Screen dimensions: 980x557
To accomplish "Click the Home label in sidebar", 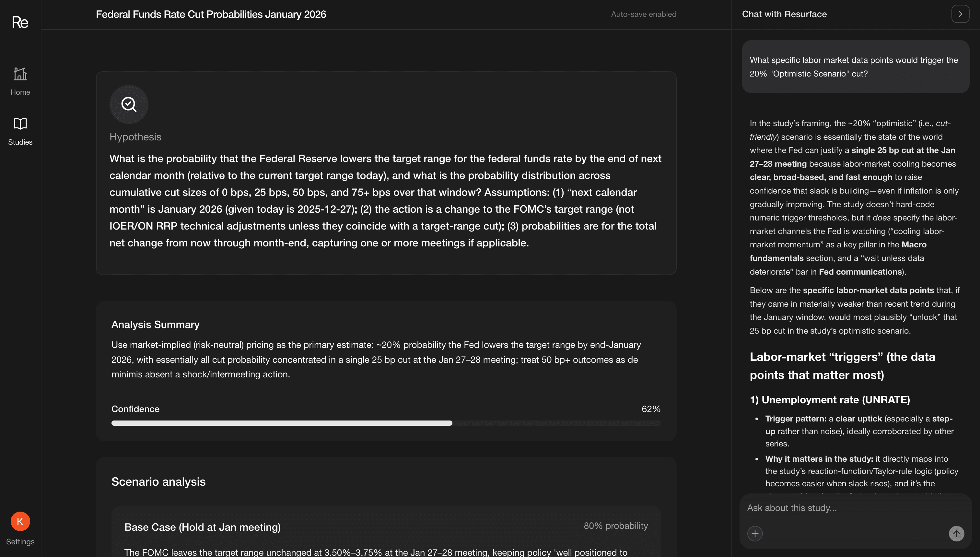I will coord(20,92).
